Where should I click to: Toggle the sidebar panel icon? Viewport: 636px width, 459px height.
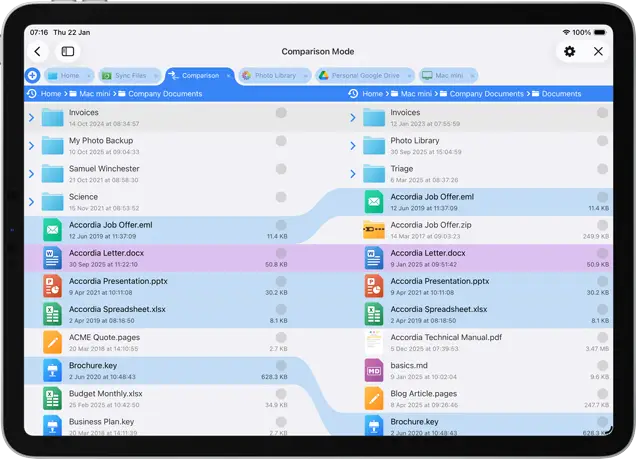click(67, 51)
